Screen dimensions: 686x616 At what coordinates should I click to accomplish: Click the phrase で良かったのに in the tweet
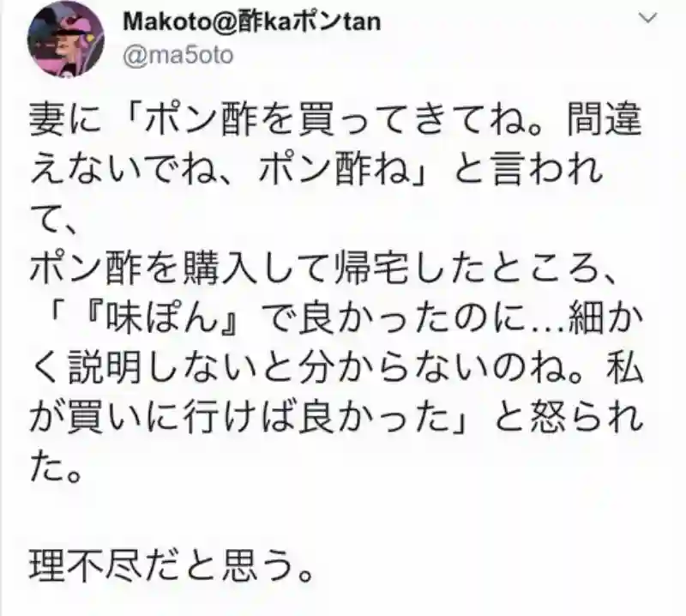[x=394, y=317]
